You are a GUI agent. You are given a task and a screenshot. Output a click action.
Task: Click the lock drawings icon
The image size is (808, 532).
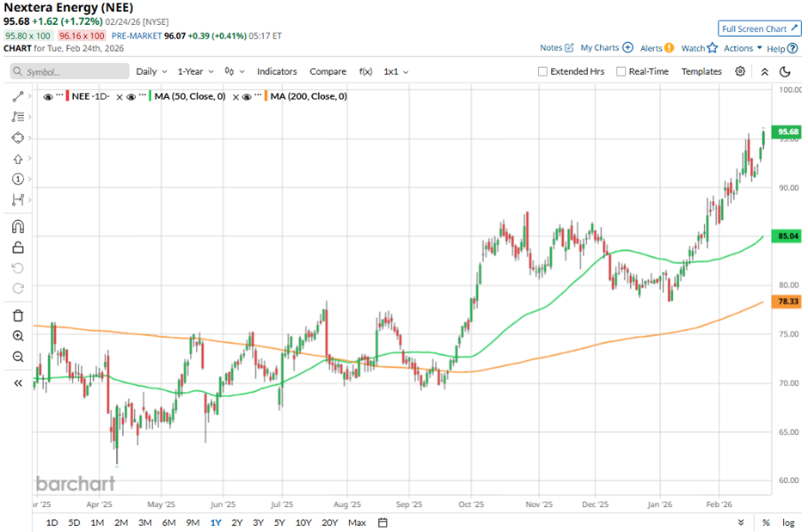(18, 248)
